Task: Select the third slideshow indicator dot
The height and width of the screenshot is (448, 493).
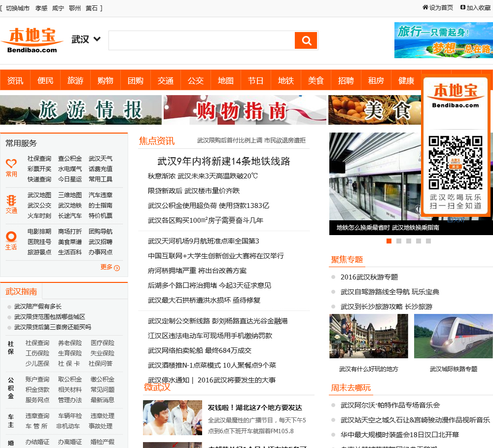Action: click(409, 241)
